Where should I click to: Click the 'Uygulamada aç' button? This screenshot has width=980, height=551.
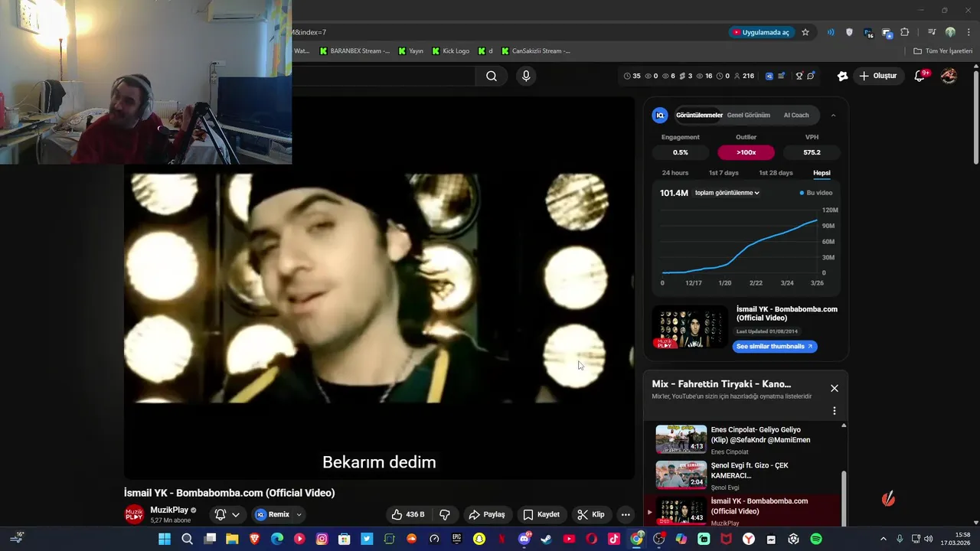click(x=760, y=32)
